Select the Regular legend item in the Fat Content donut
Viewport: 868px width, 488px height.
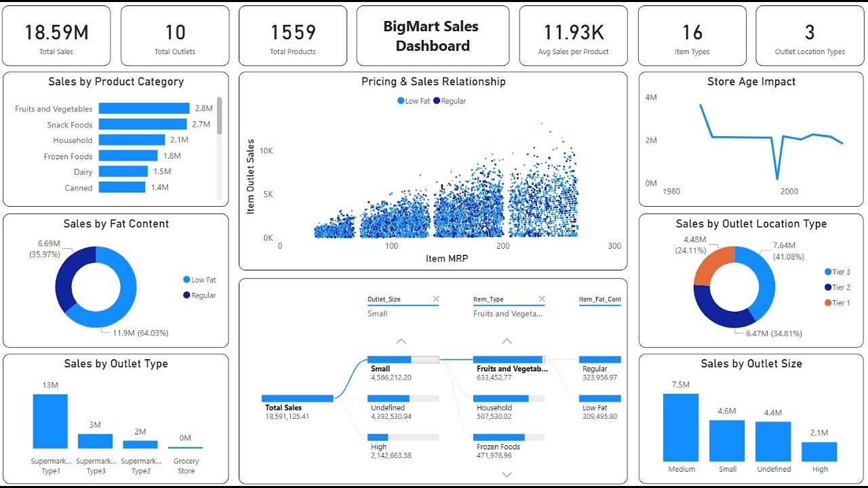199,295
